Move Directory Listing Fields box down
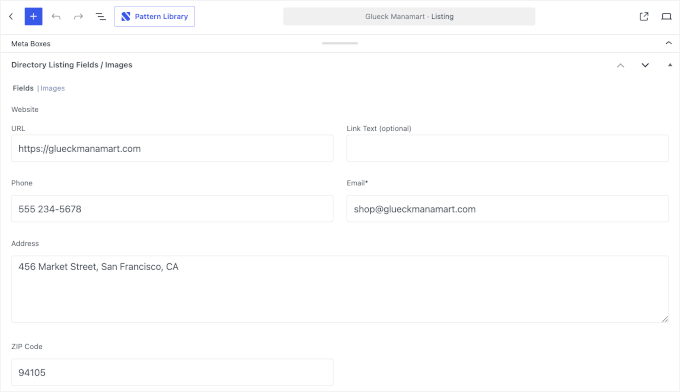The width and height of the screenshot is (680, 392). (x=645, y=65)
